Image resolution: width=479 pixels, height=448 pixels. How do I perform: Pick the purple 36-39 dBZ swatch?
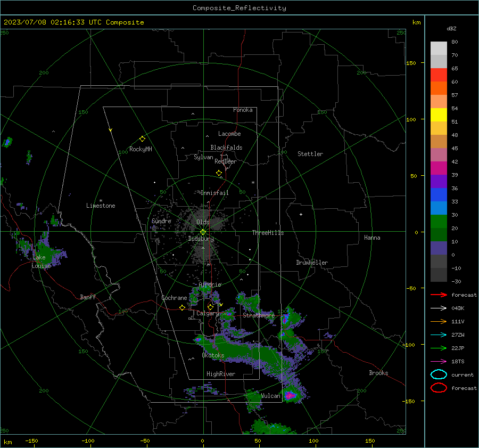439,182
